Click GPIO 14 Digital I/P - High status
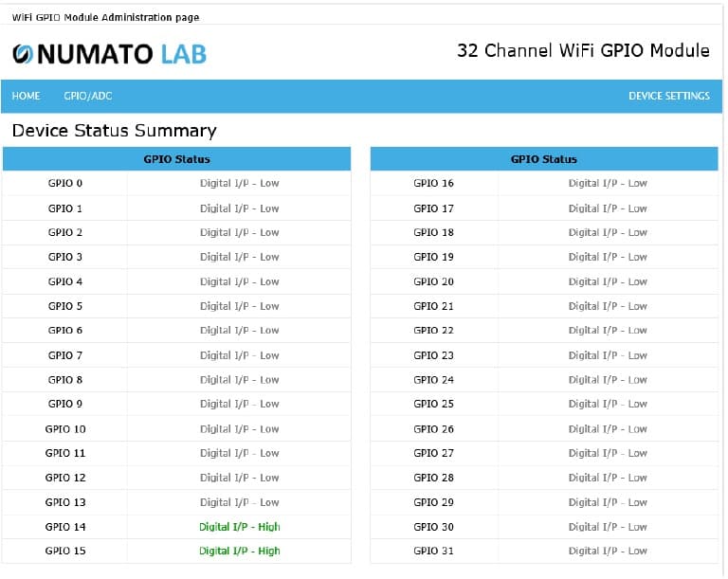 (239, 527)
